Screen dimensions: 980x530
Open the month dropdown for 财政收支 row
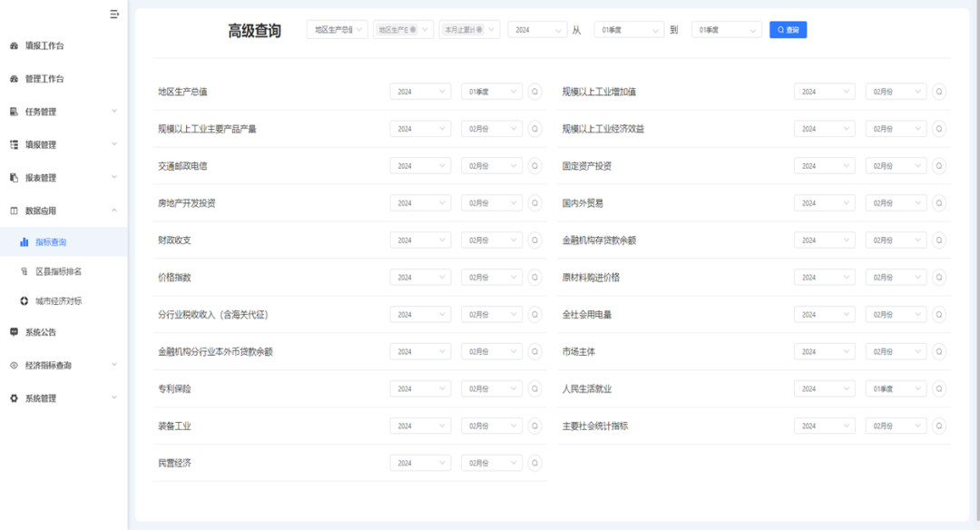(491, 240)
